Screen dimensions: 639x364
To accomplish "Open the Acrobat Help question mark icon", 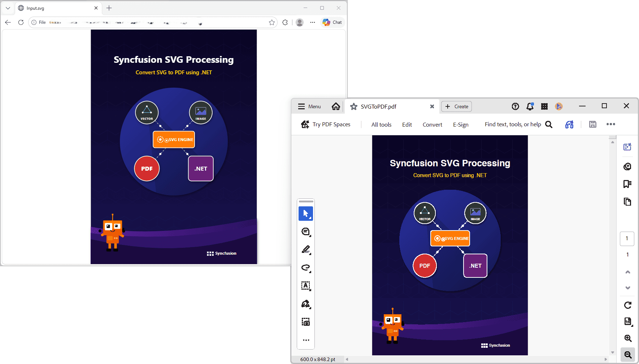I will click(x=516, y=106).
